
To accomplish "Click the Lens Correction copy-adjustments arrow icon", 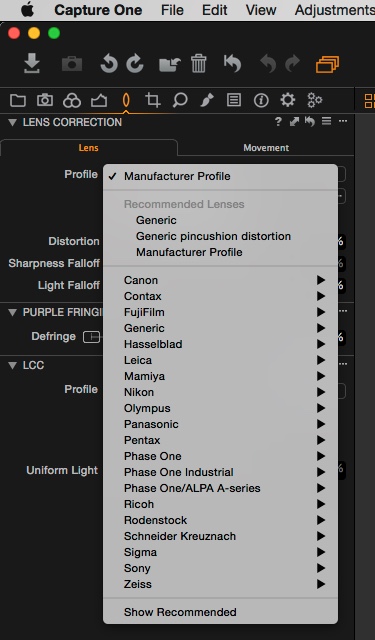I will [294, 122].
